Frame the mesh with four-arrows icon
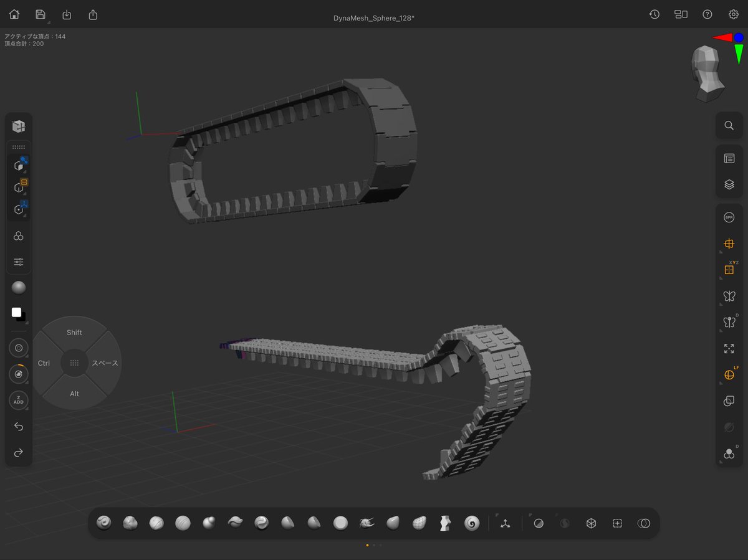 [x=729, y=349]
